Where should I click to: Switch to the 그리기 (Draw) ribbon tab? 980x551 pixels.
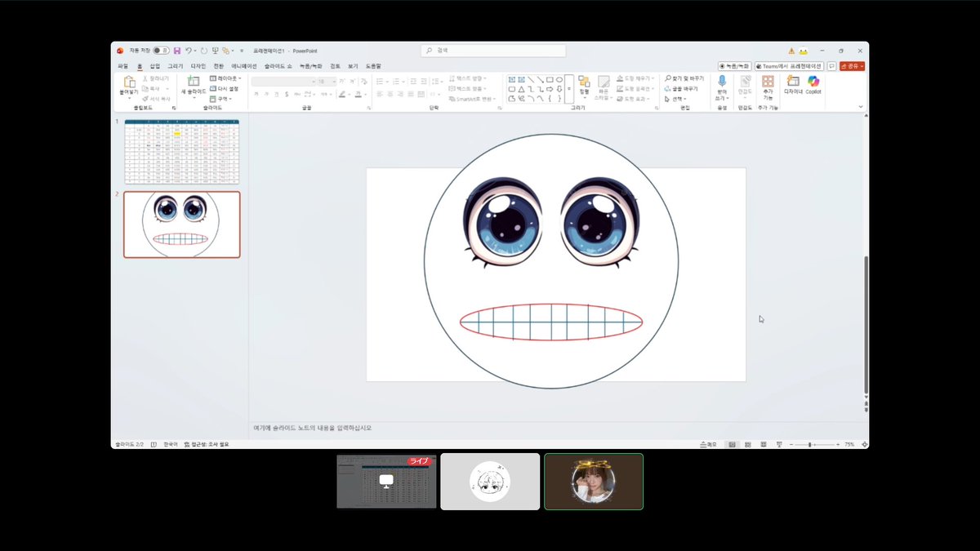(x=175, y=66)
